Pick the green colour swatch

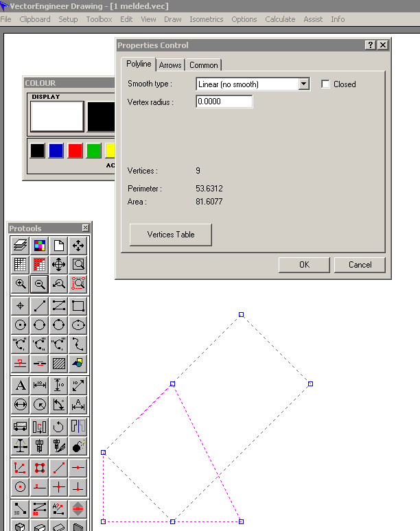coord(94,151)
